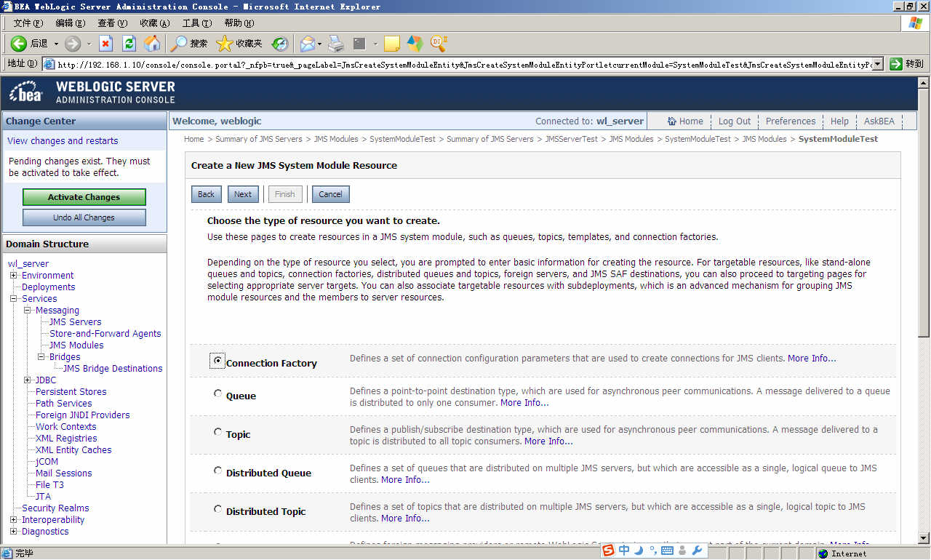Image resolution: width=931 pixels, height=560 pixels.
Task: Click the colorful kite-shaped toolbar icon
Action: click(415, 44)
